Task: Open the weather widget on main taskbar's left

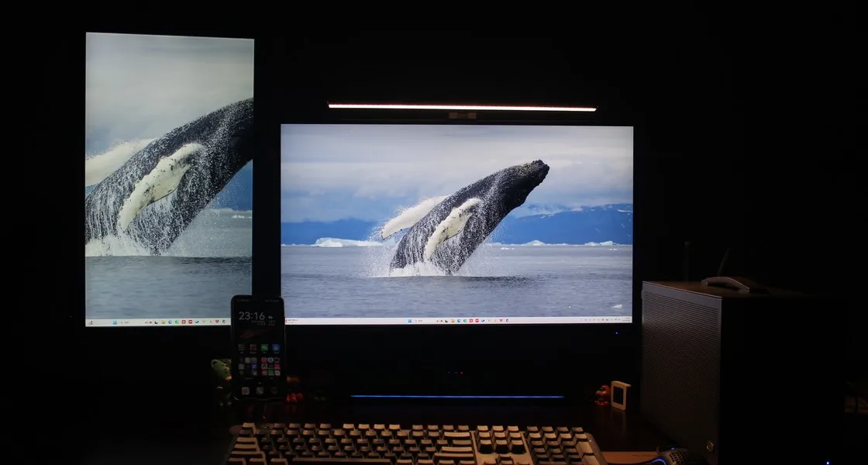Action: pyautogui.click(x=288, y=320)
